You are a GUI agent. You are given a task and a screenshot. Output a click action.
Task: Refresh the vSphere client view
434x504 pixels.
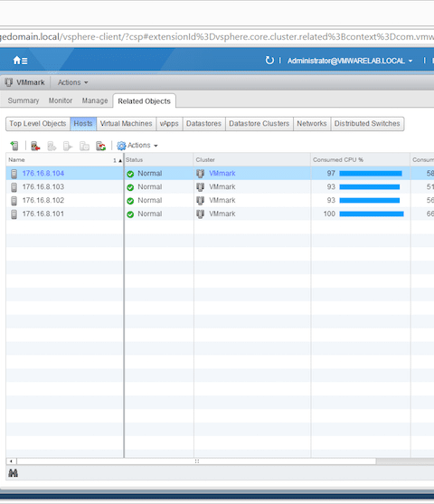point(269,60)
